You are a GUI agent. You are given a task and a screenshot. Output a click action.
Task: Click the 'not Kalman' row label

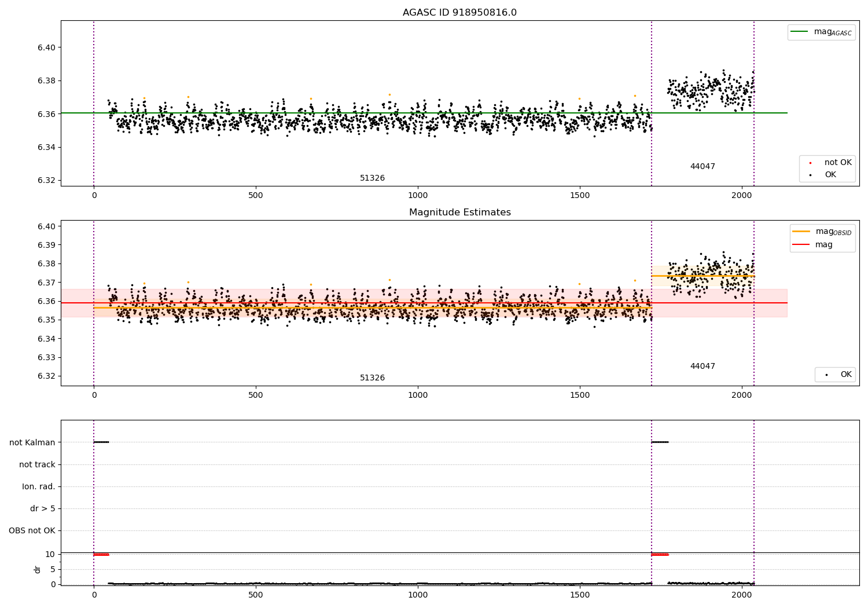32,442
